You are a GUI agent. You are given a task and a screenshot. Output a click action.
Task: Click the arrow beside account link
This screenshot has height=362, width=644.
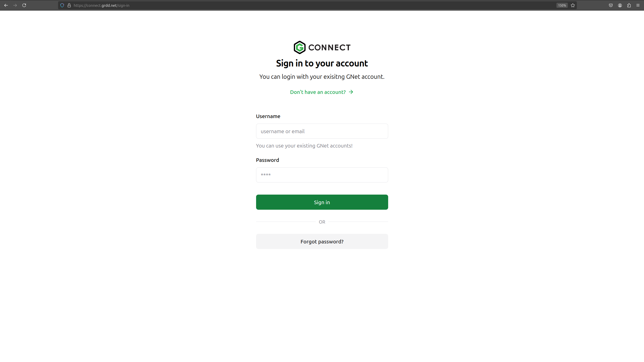point(351,92)
